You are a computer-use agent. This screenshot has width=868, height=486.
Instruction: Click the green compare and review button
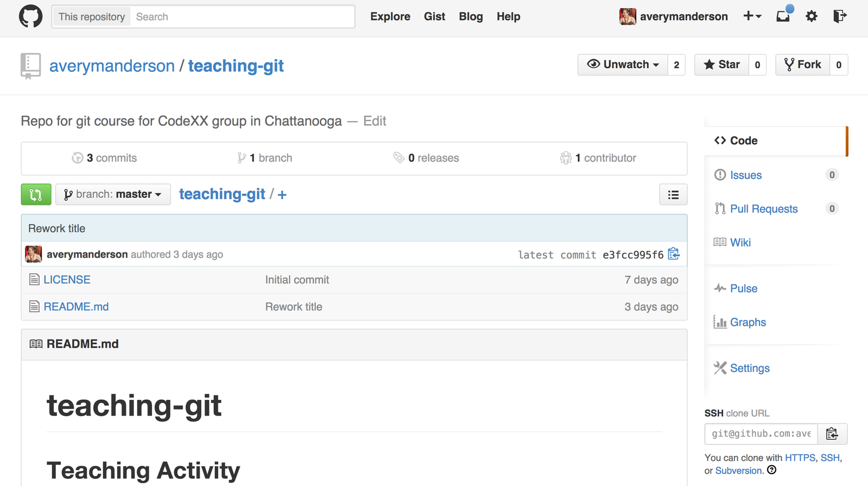36,194
